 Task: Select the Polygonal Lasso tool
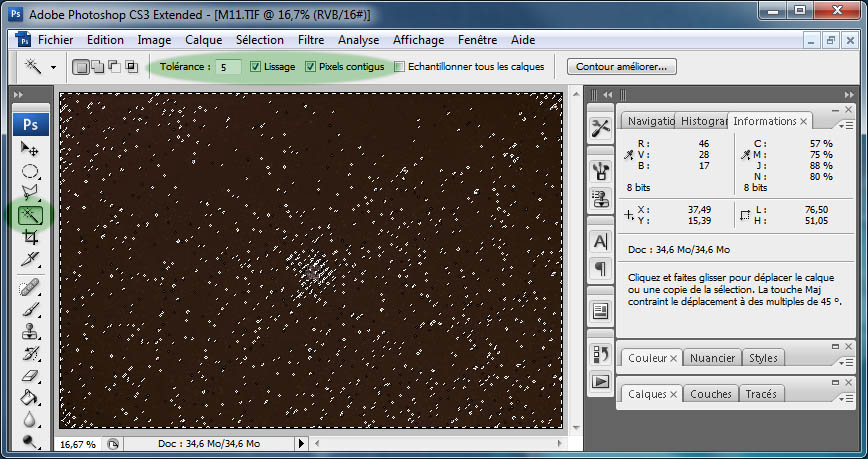[x=30, y=192]
